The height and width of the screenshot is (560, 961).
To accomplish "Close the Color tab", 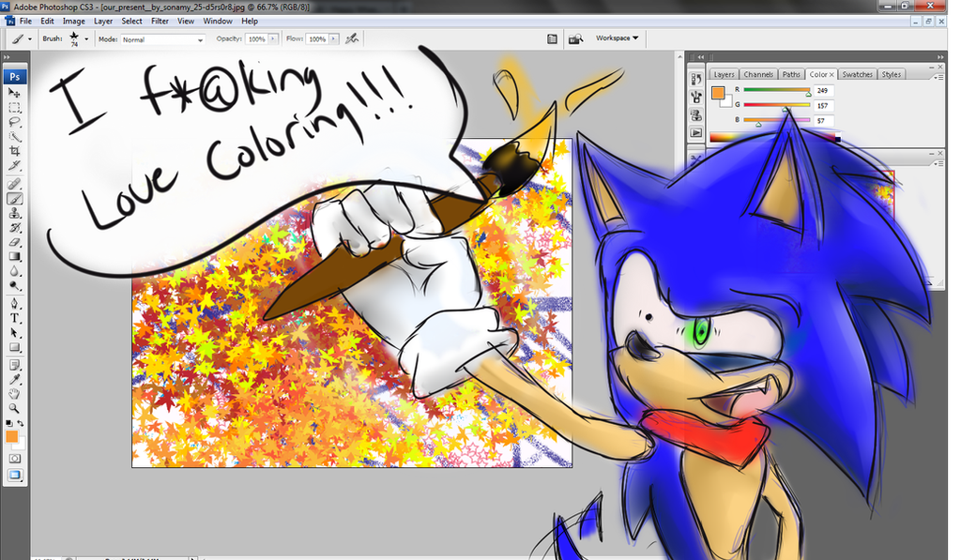I will 831,74.
